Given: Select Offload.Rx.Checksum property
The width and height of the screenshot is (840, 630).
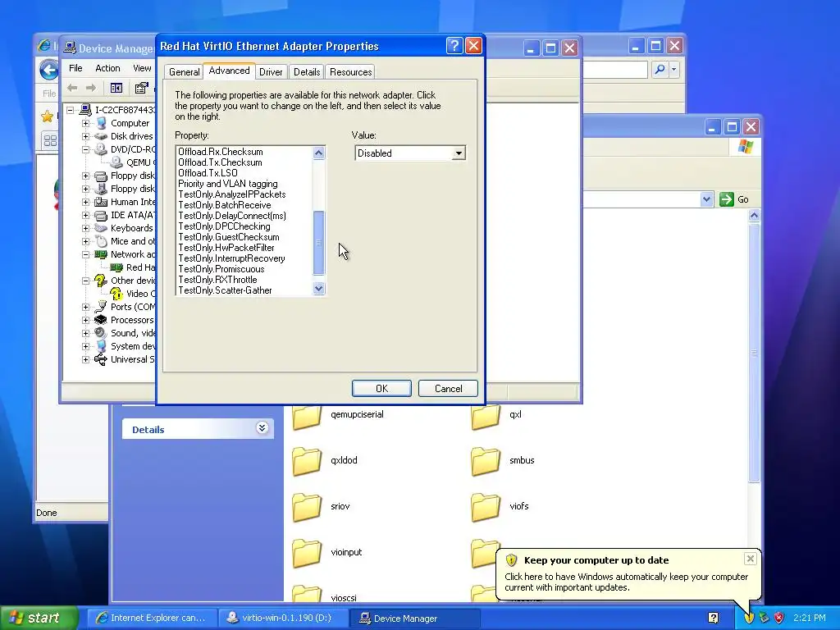Looking at the screenshot, I should coord(220,152).
